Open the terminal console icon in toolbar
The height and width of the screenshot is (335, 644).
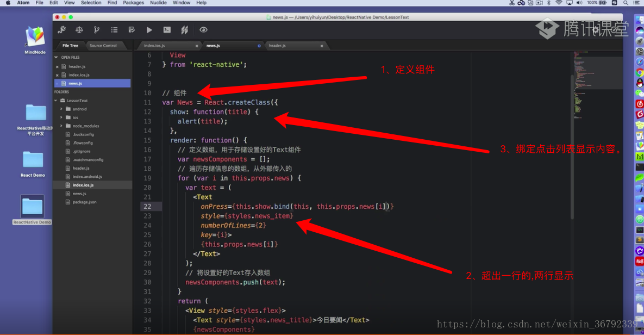167,29
